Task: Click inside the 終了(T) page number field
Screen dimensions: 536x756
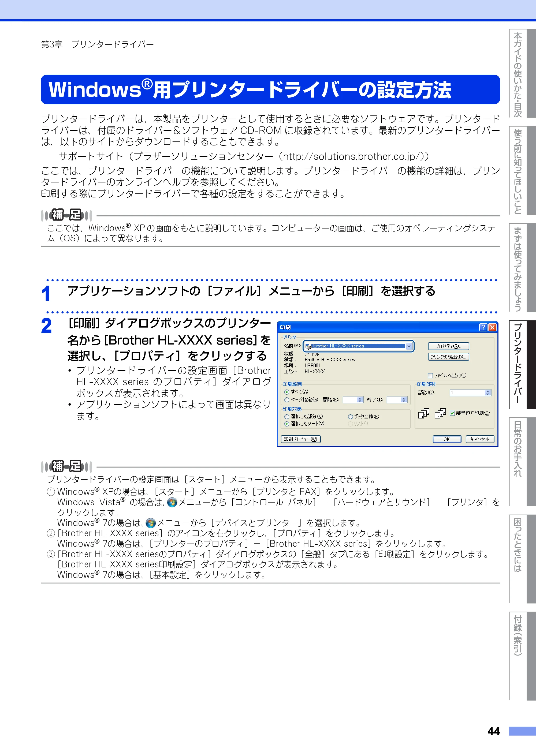Action: (x=394, y=400)
